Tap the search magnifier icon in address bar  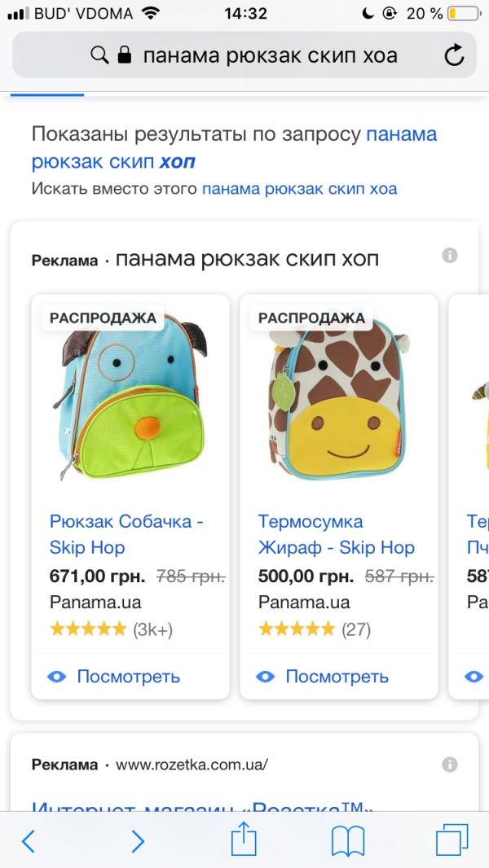(99, 55)
